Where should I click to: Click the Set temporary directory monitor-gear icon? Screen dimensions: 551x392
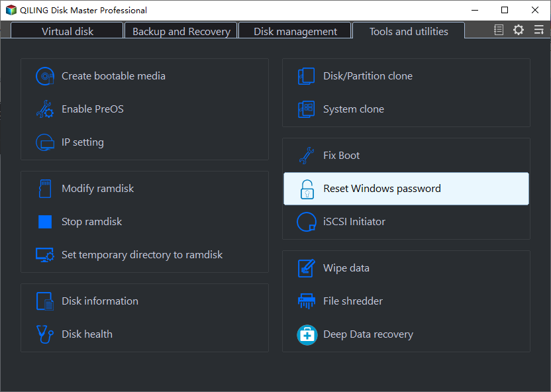[x=45, y=255]
